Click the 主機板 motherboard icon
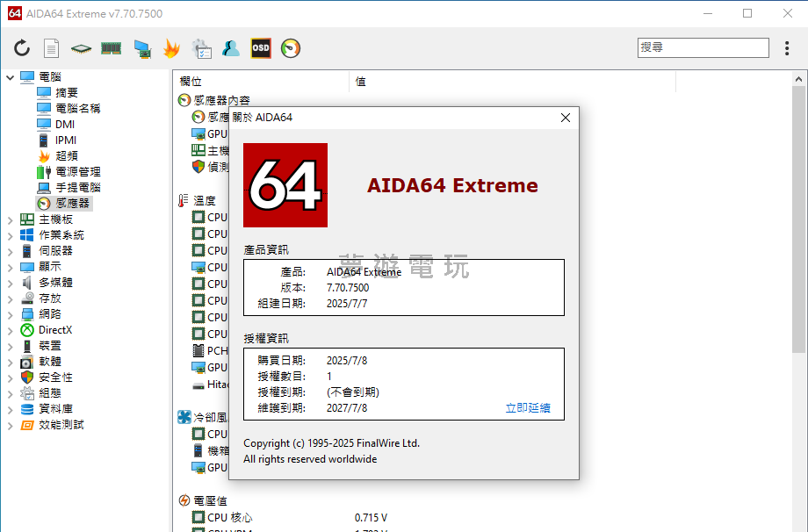808x532 pixels. pyautogui.click(x=27, y=219)
